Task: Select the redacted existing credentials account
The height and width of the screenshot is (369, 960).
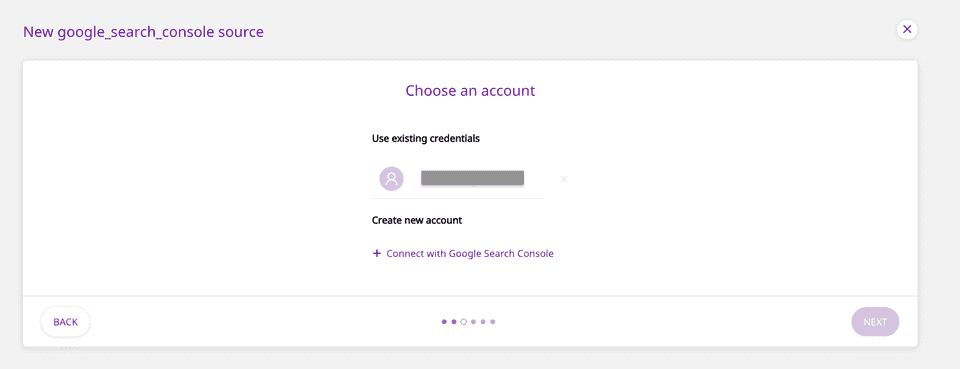Action: click(x=472, y=178)
